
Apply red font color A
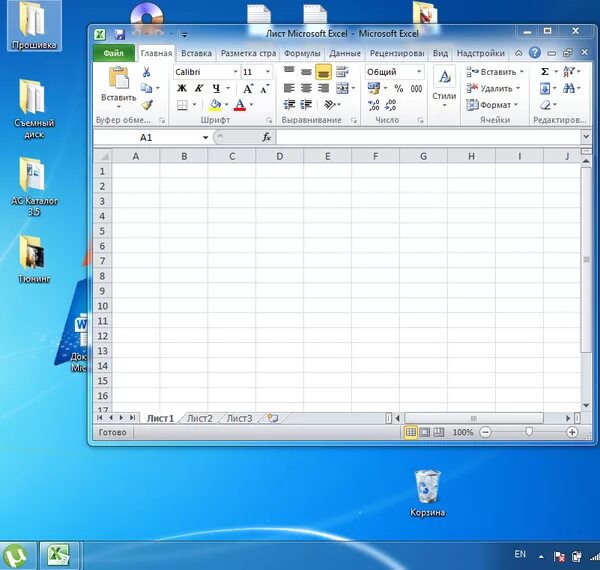[240, 105]
